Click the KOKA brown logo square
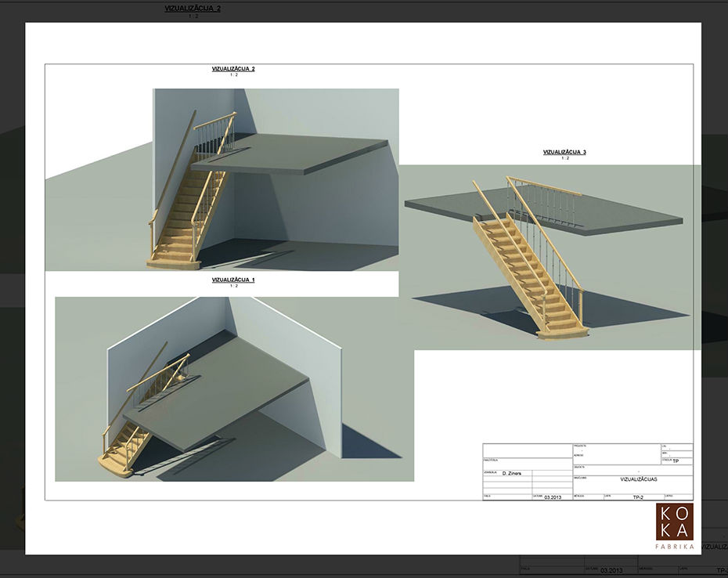The width and height of the screenshot is (728, 578). [674, 522]
